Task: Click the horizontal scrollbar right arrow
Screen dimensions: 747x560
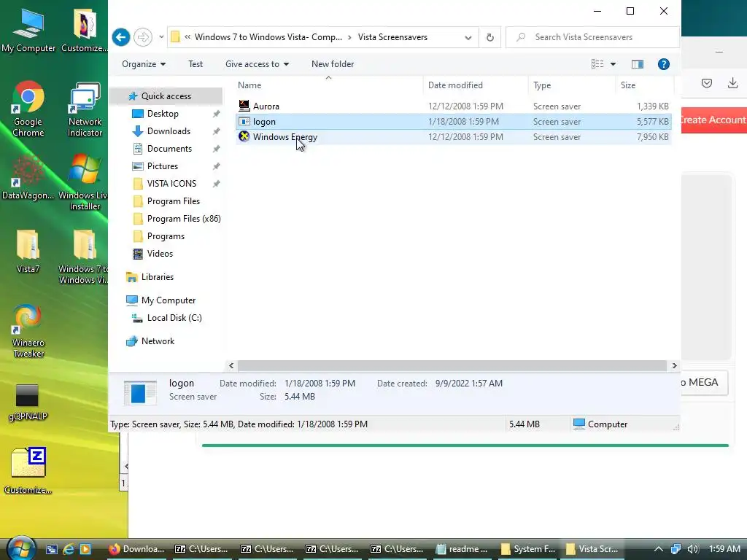Action: click(x=674, y=366)
